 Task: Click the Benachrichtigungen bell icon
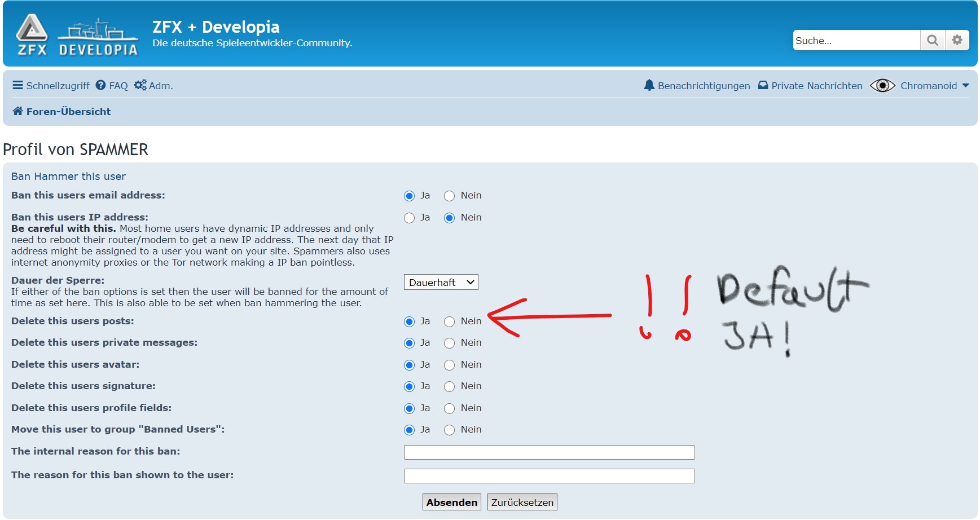[649, 85]
